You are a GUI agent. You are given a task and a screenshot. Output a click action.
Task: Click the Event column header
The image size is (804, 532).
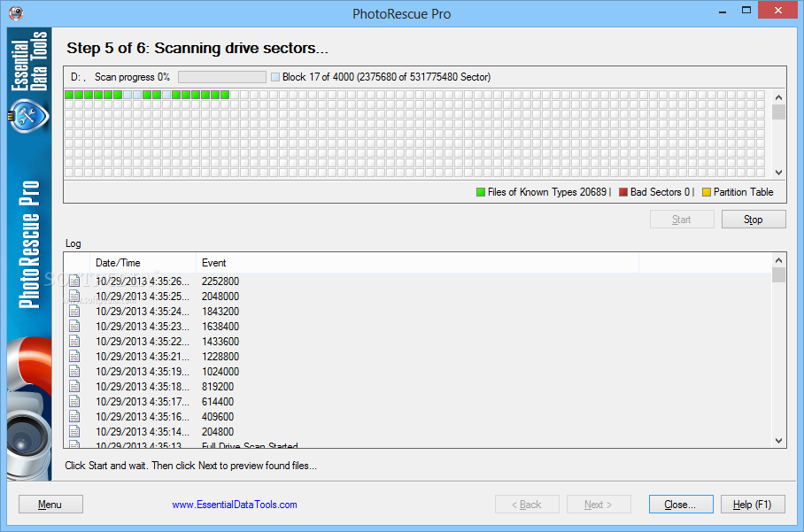pyautogui.click(x=417, y=263)
